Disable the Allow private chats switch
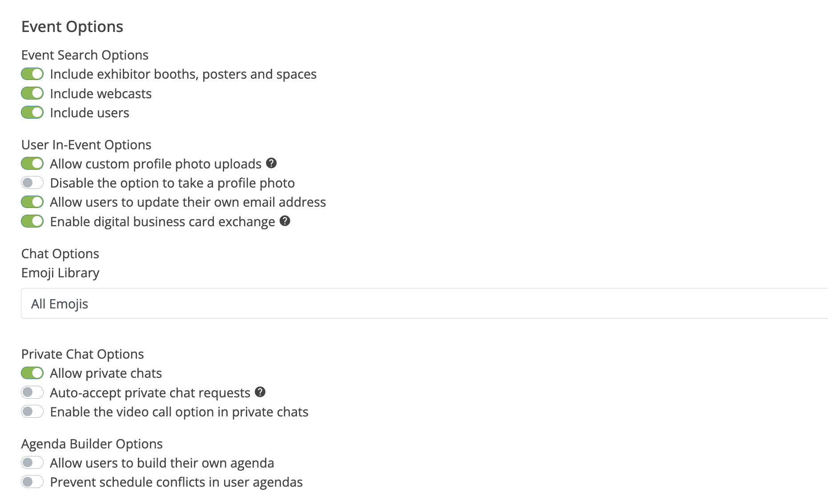Image resolution: width=828 pixels, height=504 pixels. 32,373
